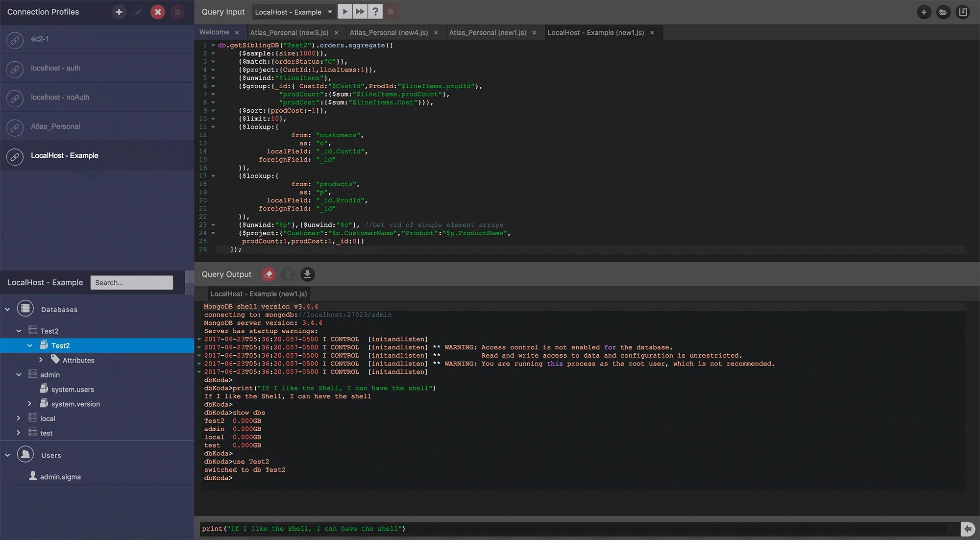Click the red close-connection icon in Connection Profiles
980x540 pixels.
click(x=157, y=12)
